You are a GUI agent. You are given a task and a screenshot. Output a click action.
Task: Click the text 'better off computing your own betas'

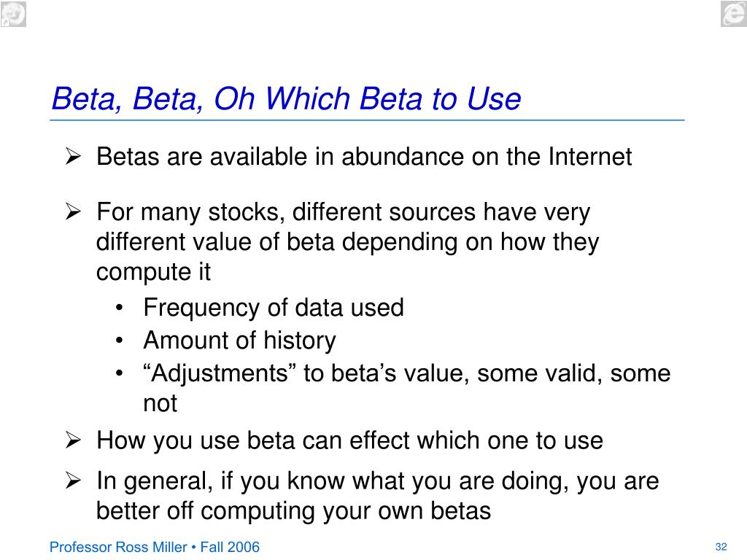pyautogui.click(x=293, y=511)
